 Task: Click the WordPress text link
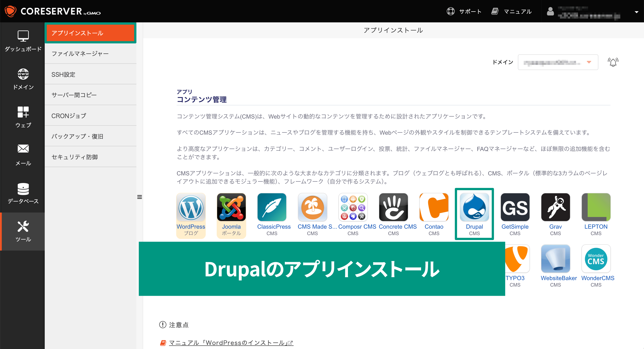(x=191, y=227)
